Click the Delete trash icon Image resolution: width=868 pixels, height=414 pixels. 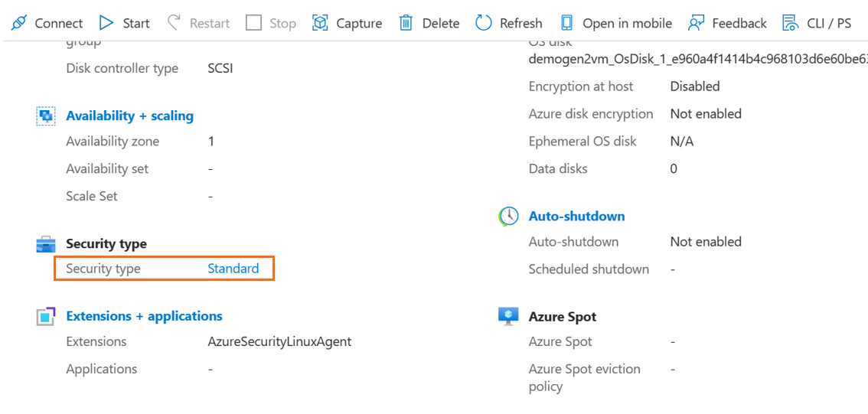[406, 23]
